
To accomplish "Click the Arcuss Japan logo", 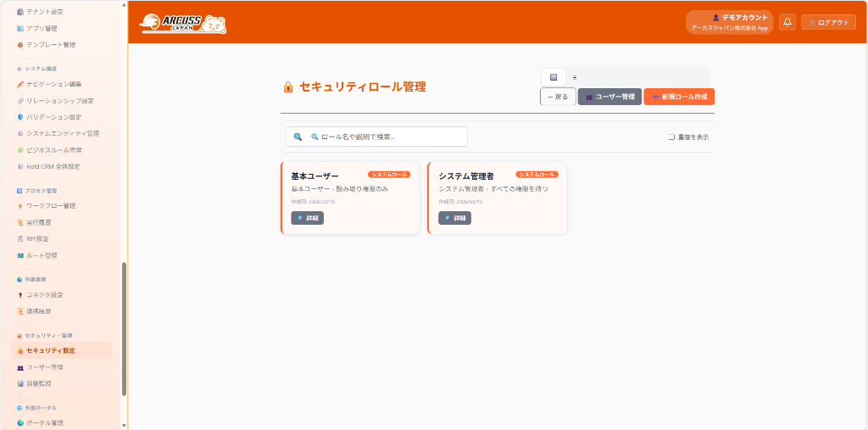I will point(183,24).
